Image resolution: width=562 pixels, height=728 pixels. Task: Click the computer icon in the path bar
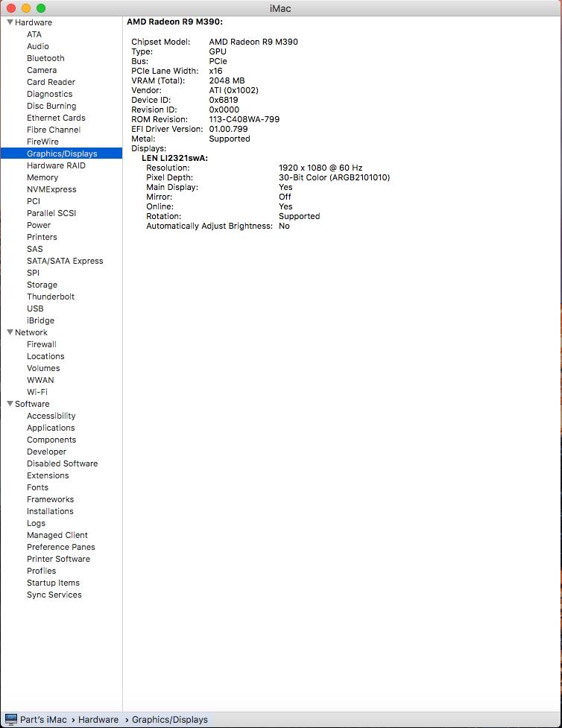point(10,720)
